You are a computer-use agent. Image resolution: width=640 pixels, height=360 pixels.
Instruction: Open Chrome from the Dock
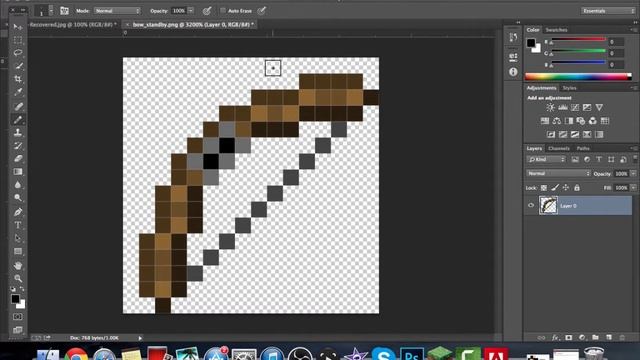pos(76,354)
